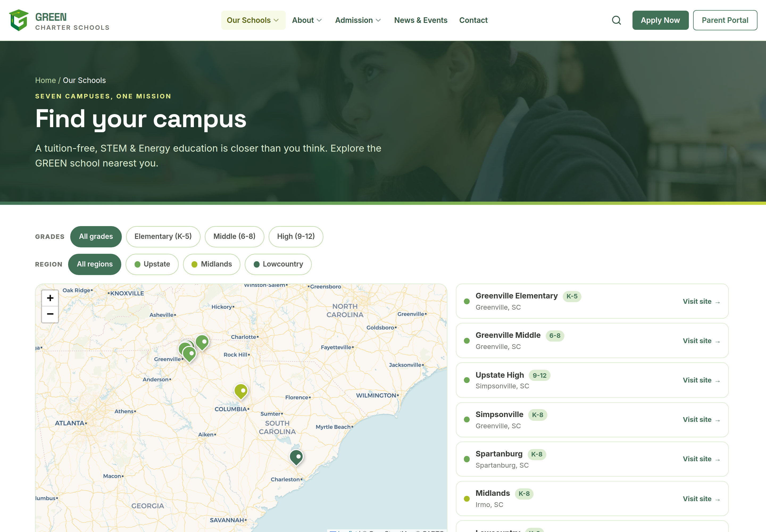Expand the About menu

(x=307, y=20)
